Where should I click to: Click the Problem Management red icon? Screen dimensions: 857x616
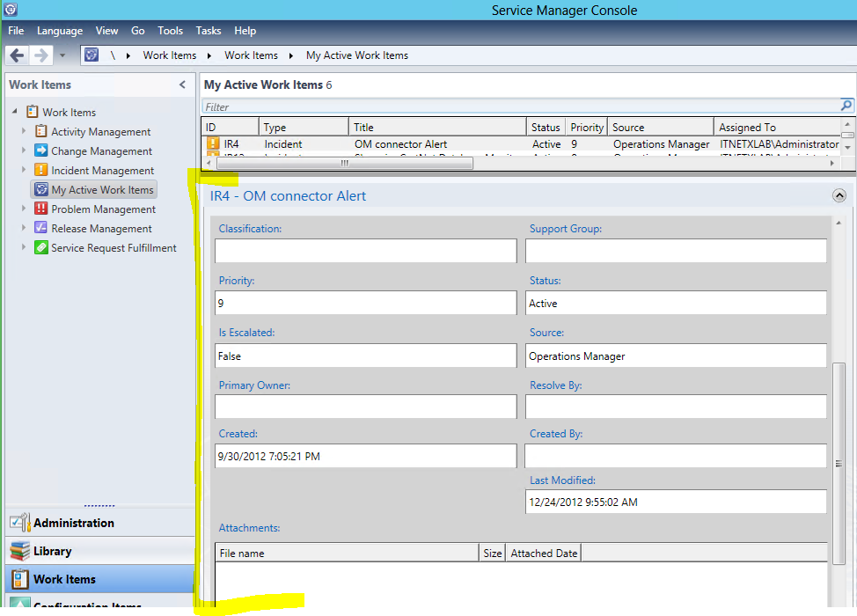click(x=41, y=209)
